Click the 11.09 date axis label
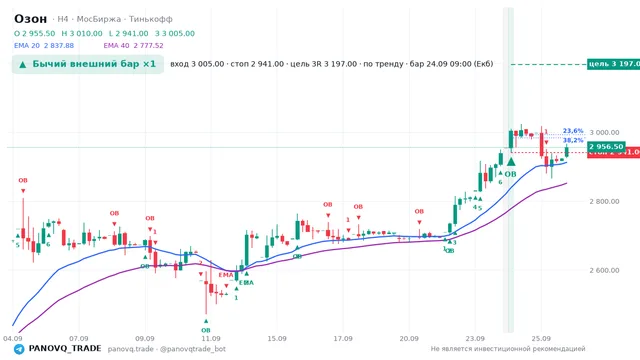 point(211,339)
